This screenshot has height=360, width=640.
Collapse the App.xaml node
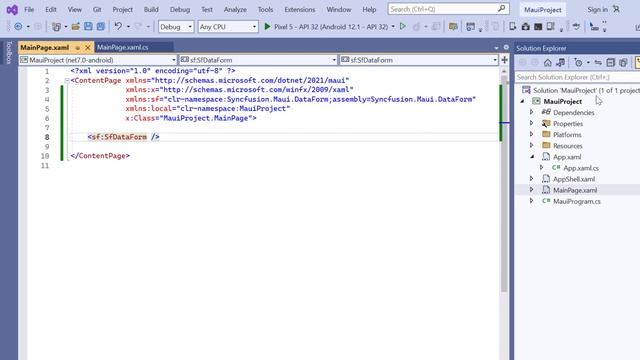pyautogui.click(x=532, y=156)
